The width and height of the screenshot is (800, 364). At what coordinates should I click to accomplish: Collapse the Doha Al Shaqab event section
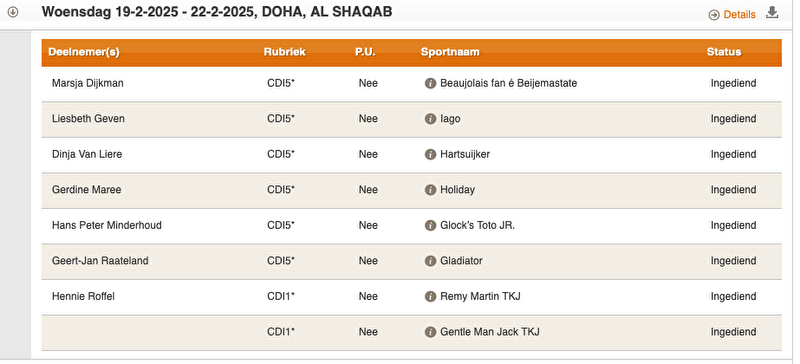pyautogui.click(x=13, y=12)
